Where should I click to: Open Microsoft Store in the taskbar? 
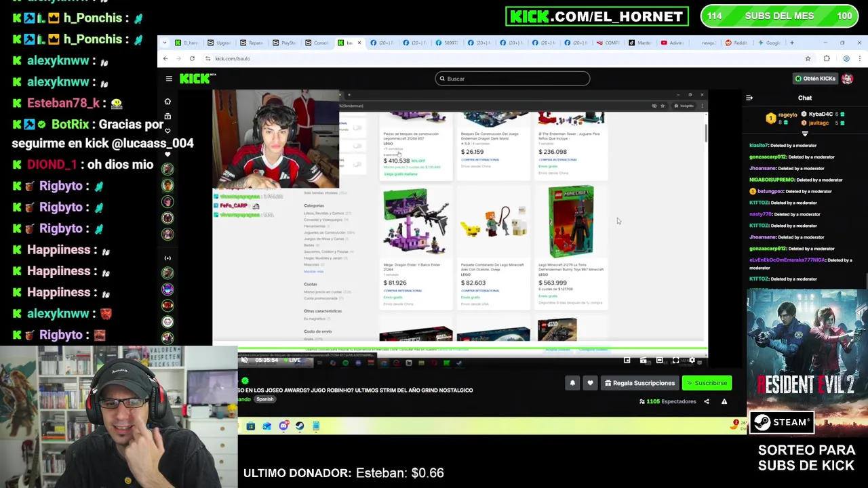tap(250, 426)
